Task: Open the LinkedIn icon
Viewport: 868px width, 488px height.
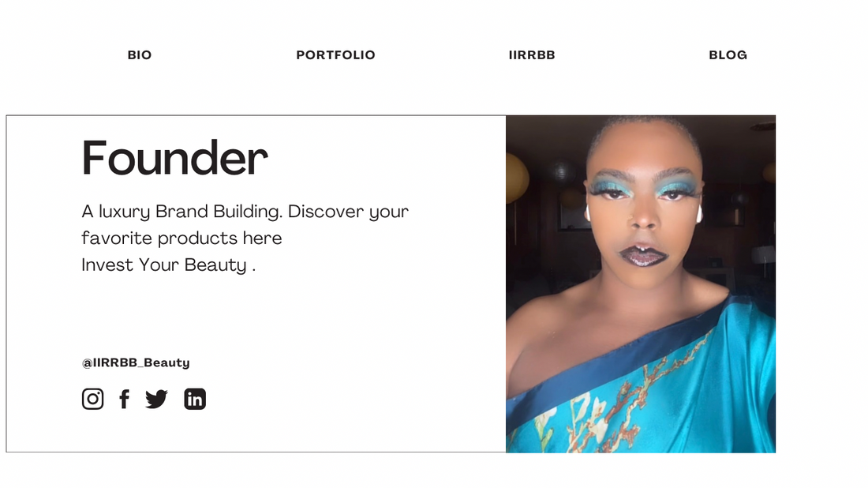Action: pos(195,399)
